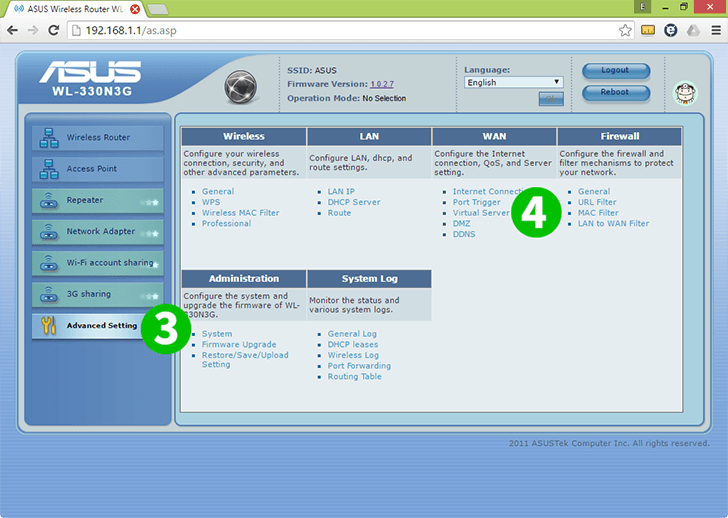
Task: Open the Firmware Upgrade link
Action: (x=239, y=345)
